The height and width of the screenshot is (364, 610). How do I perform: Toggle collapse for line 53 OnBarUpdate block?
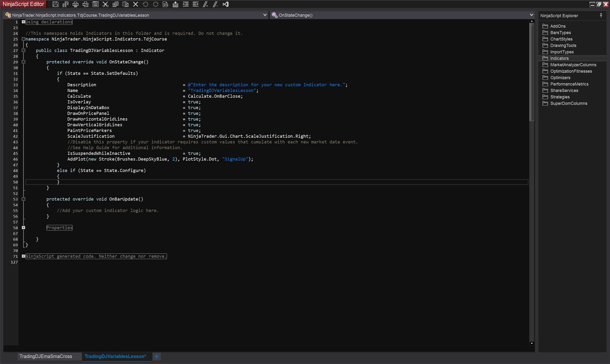coord(24,199)
